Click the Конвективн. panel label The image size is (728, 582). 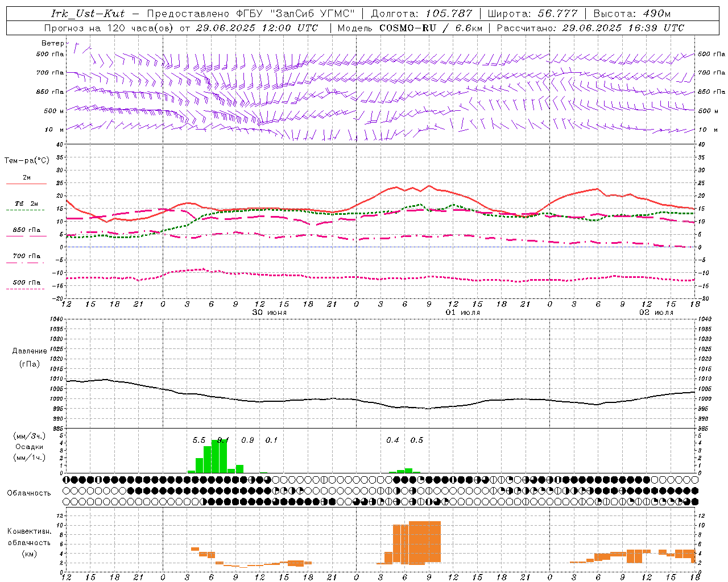(x=29, y=531)
